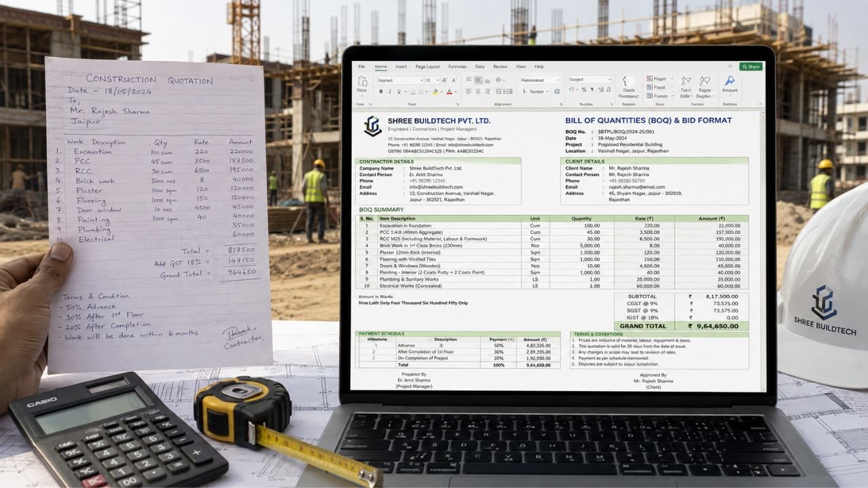Switch to the Insert ribbon tab
This screenshot has width=868, height=488.
(401, 66)
